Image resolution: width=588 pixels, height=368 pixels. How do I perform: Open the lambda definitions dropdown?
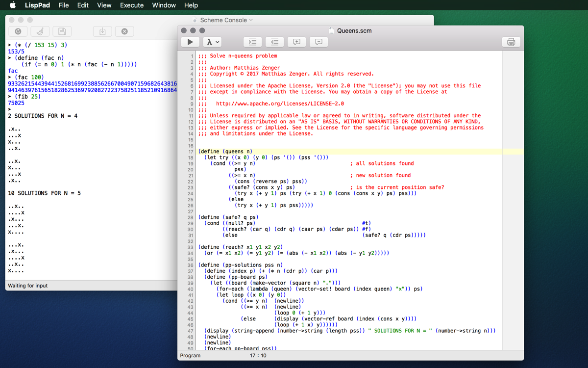[213, 42]
